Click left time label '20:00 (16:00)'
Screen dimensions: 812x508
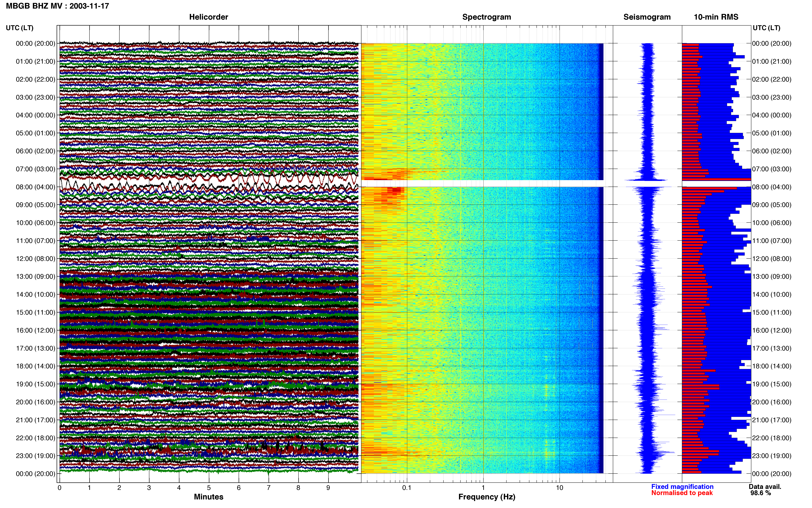(36, 402)
